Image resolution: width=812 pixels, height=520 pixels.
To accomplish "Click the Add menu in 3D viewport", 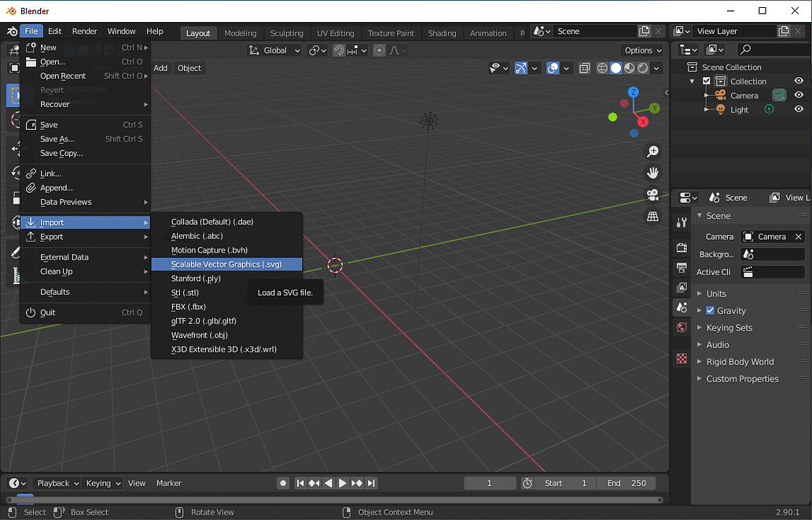I will (160, 68).
